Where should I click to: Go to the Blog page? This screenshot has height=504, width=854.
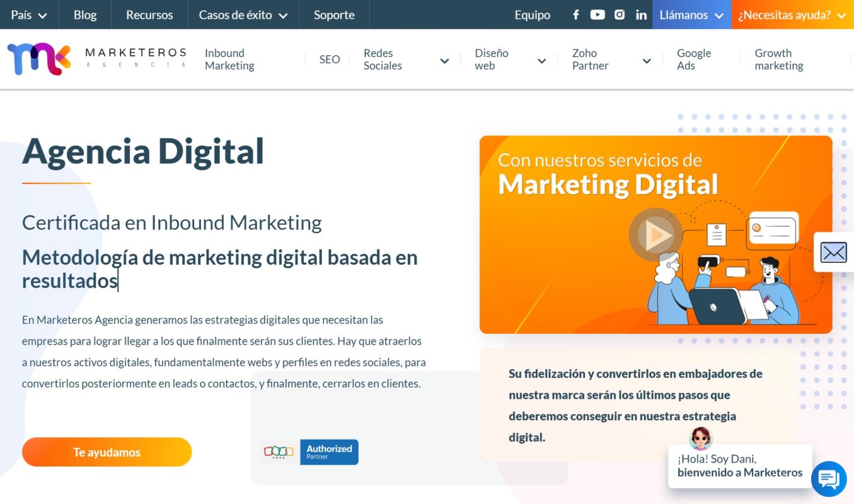click(x=85, y=14)
